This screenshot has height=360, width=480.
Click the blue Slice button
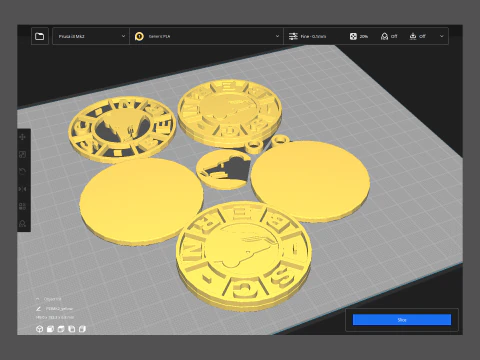[x=402, y=320]
